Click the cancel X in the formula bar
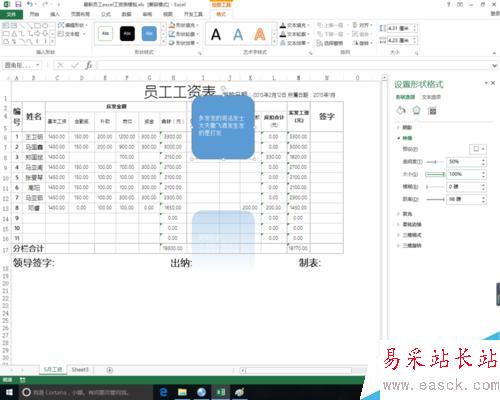Image resolution: width=500 pixels, height=400 pixels. coord(60,65)
